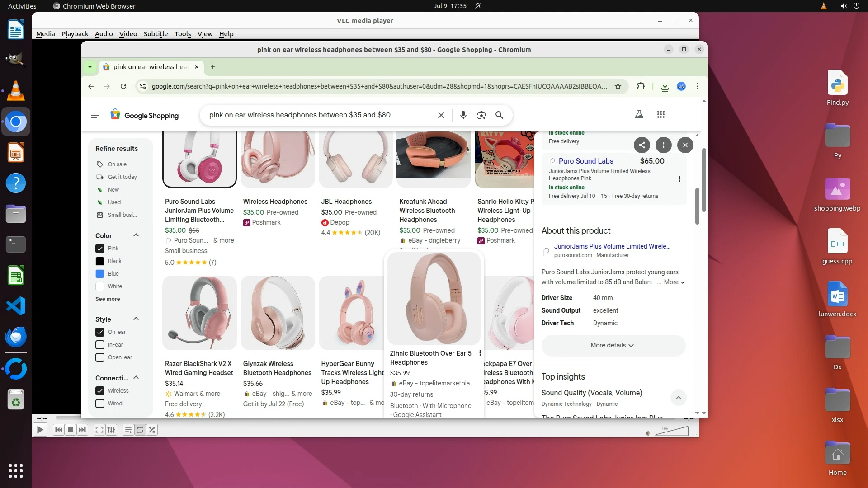Click See more under Color filters
The image size is (868, 488).
tap(108, 299)
